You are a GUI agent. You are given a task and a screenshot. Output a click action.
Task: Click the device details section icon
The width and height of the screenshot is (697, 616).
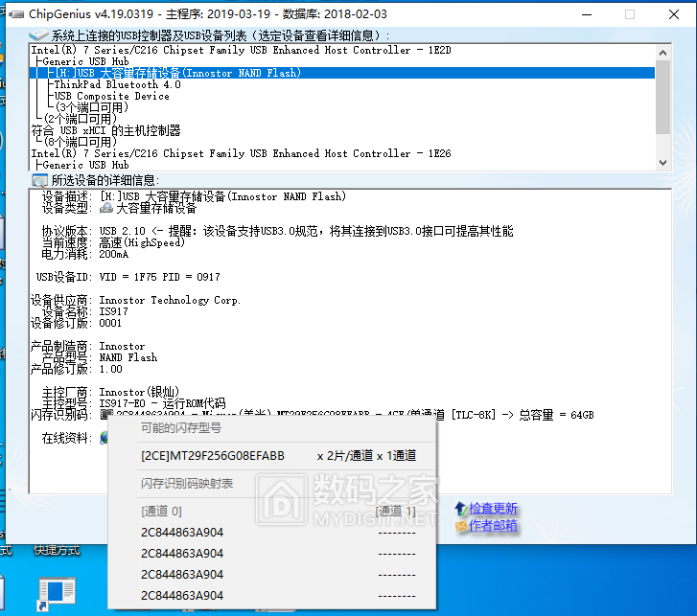(39, 180)
